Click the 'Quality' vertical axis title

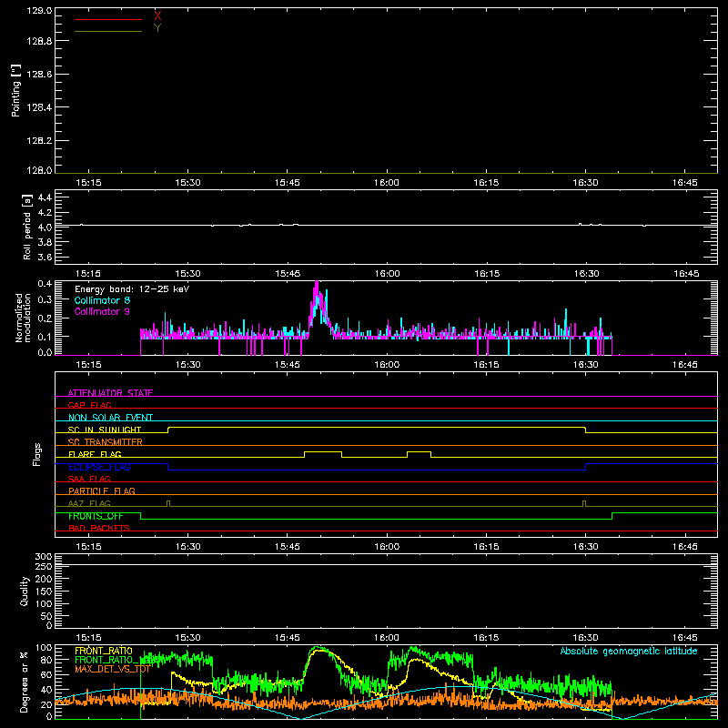[x=25, y=591]
